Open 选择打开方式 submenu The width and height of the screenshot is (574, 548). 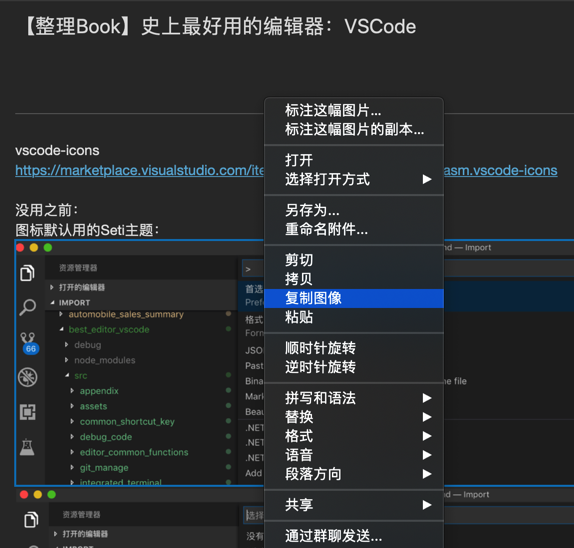[354, 179]
